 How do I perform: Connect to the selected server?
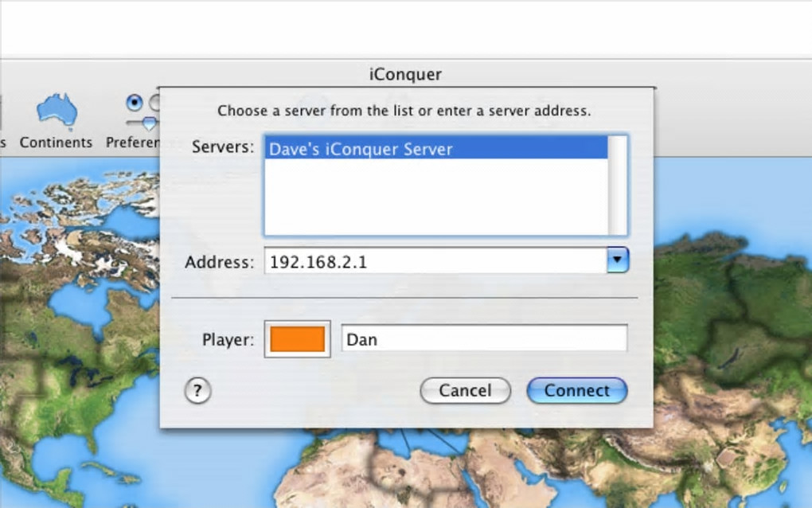point(577,390)
